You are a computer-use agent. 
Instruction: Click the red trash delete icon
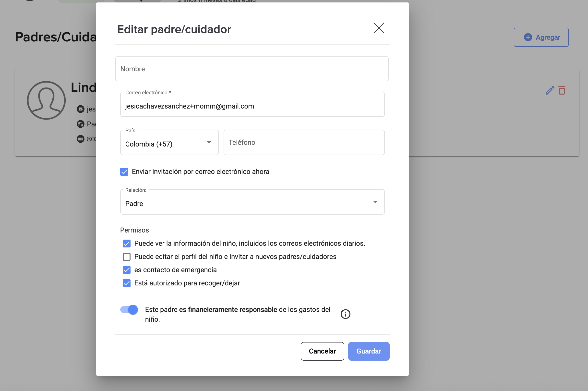[562, 90]
